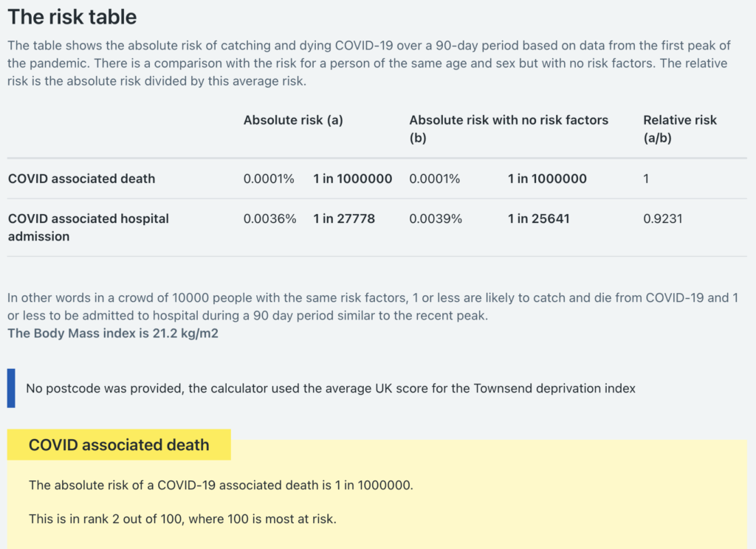The image size is (756, 549).
Task: Click the 0.0001% absolute death risk value
Action: [x=269, y=179]
